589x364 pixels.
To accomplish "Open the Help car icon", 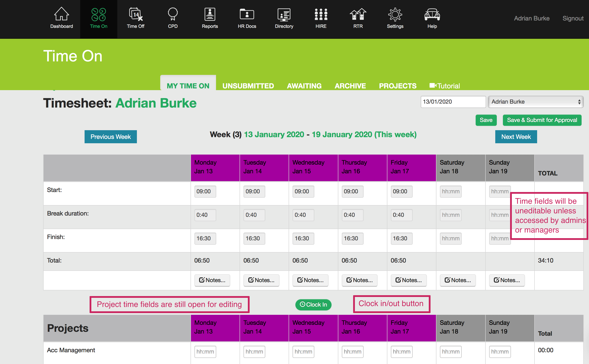I will pyautogui.click(x=432, y=14).
